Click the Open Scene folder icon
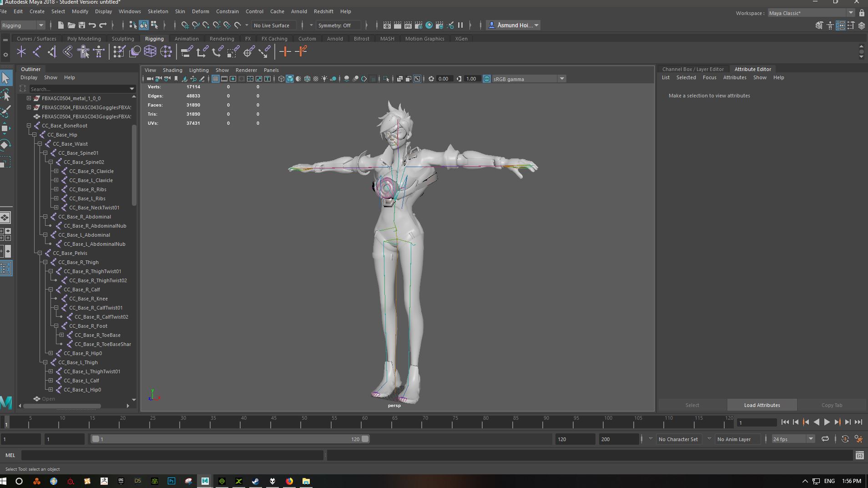 pos(71,25)
